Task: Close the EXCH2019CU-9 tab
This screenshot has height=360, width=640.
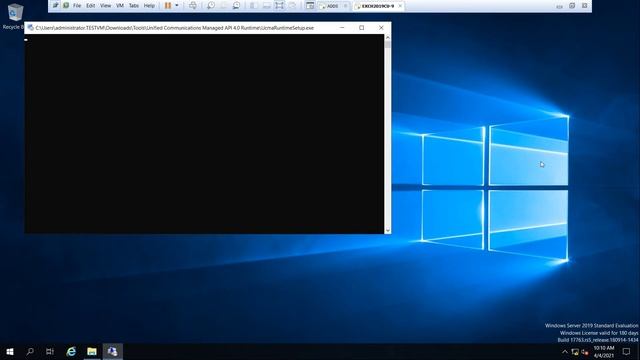Action: tap(400, 6)
